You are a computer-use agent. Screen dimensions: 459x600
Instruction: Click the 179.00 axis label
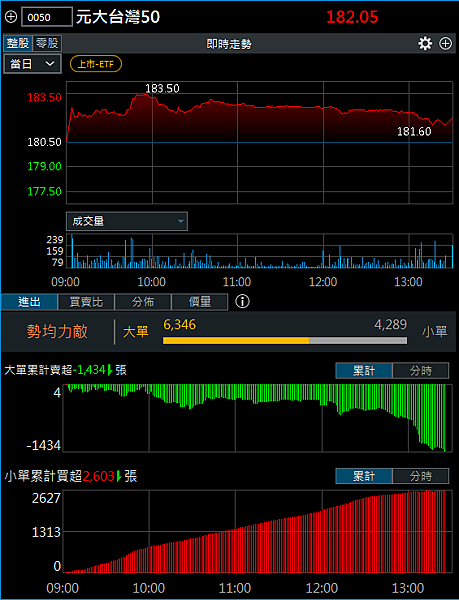[44, 166]
